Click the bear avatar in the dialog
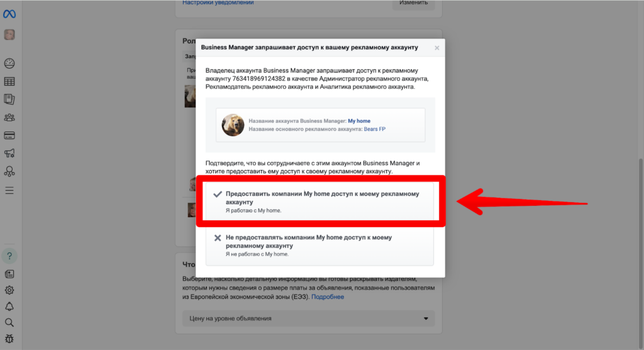The image size is (644, 350). [x=233, y=125]
